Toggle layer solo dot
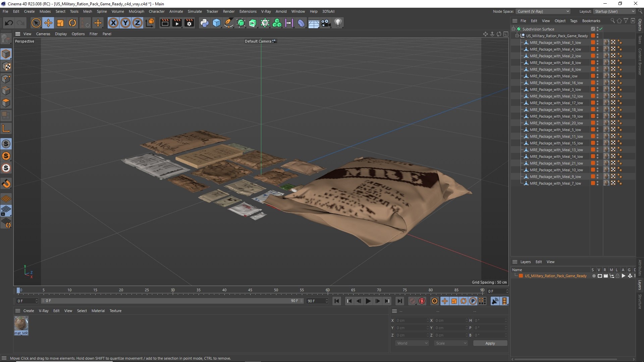 click(x=594, y=276)
